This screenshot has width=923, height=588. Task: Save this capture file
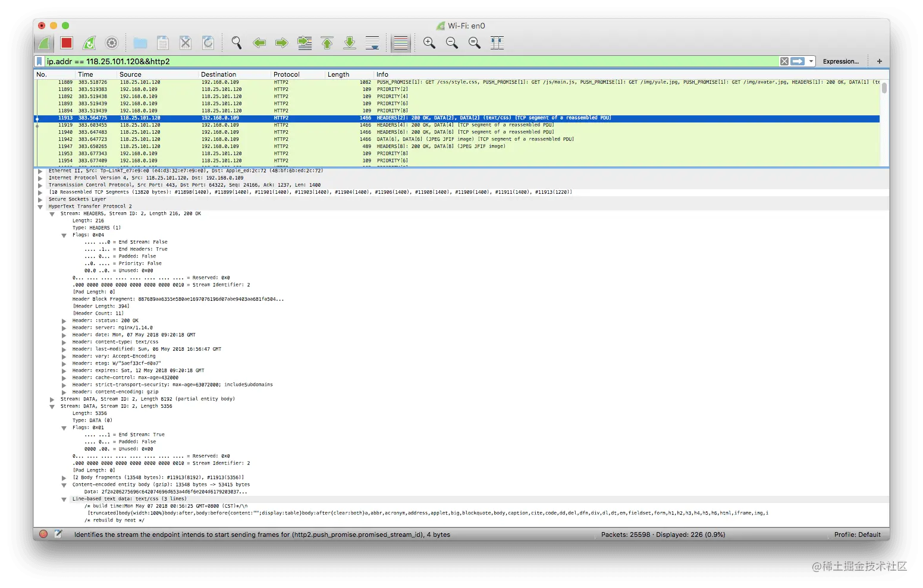[x=163, y=43]
